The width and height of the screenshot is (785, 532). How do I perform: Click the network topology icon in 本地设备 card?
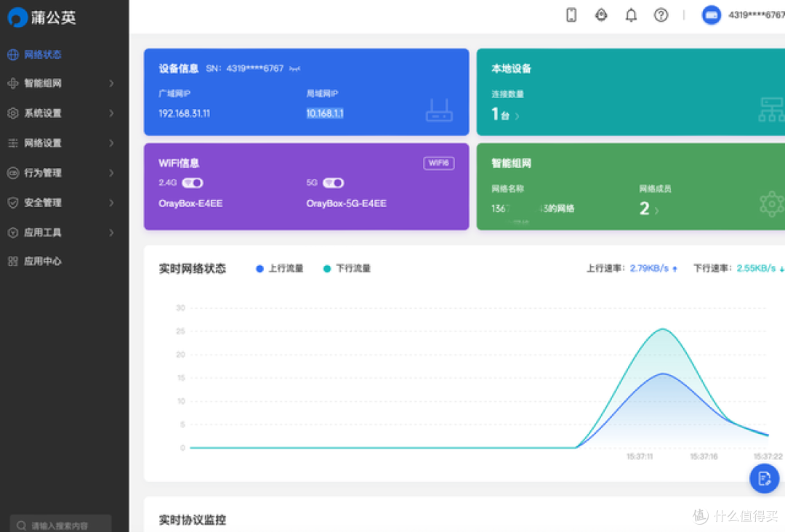point(771,110)
